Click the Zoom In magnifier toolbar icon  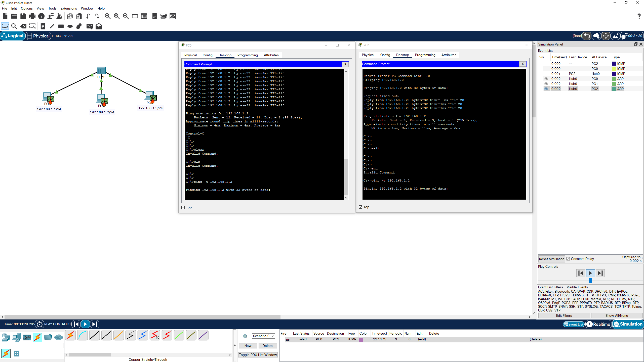108,16
